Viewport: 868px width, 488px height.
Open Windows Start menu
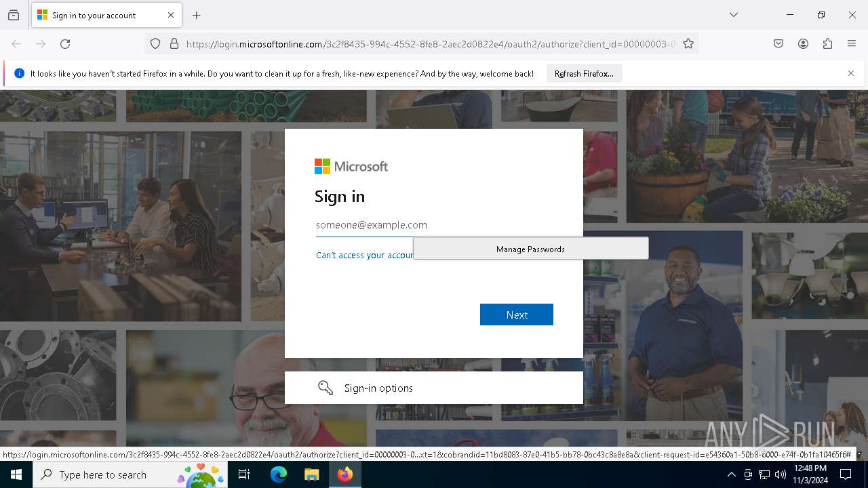click(x=16, y=474)
